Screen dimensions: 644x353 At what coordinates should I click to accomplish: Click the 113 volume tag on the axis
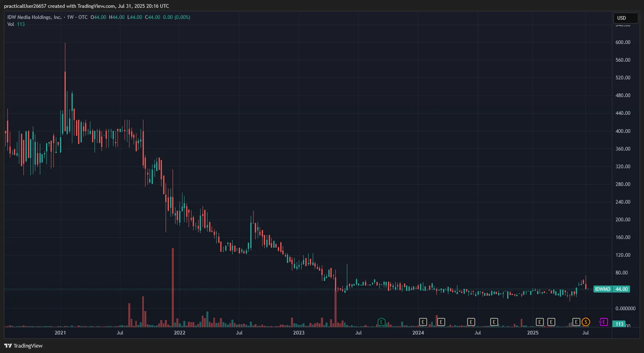click(x=619, y=324)
